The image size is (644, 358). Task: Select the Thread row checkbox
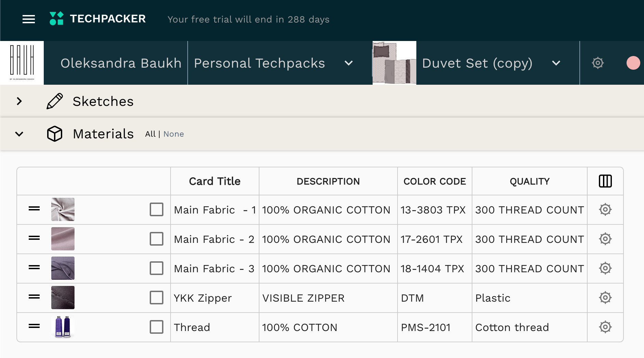point(157,327)
